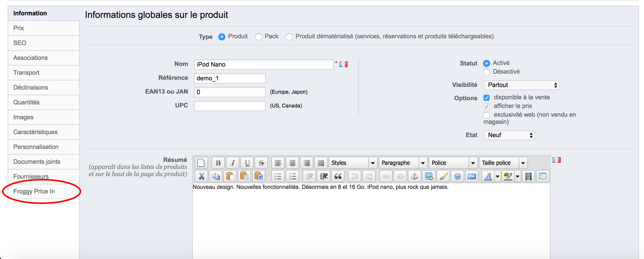Click the undo arrow icon
The height and width of the screenshot is (259, 644).
pyautogui.click(x=354, y=176)
